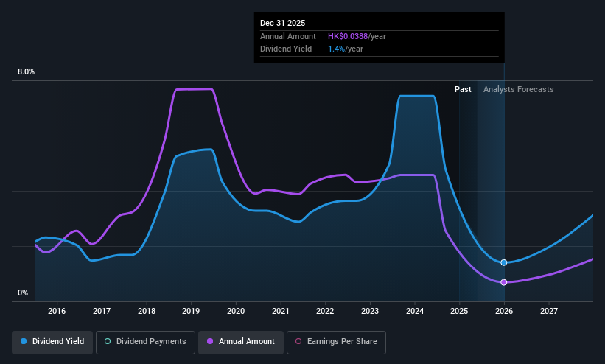
Task: Select the blue dividend yield marker at 2026
Action: click(x=504, y=262)
